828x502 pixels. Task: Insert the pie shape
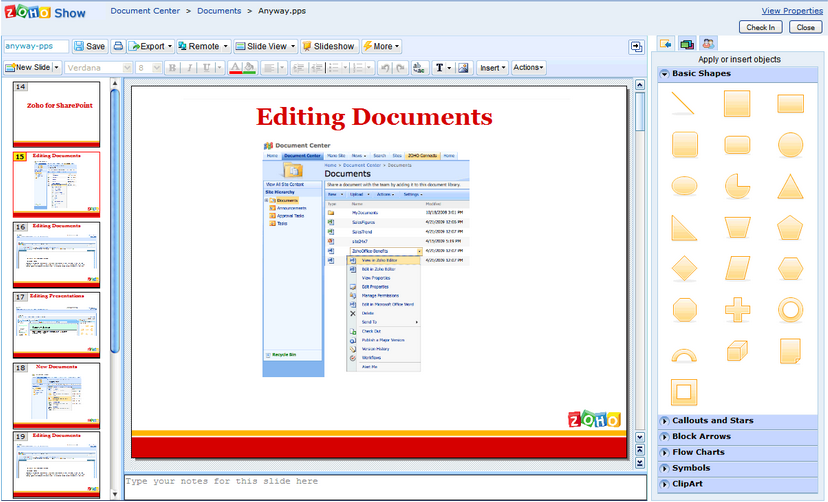[737, 186]
